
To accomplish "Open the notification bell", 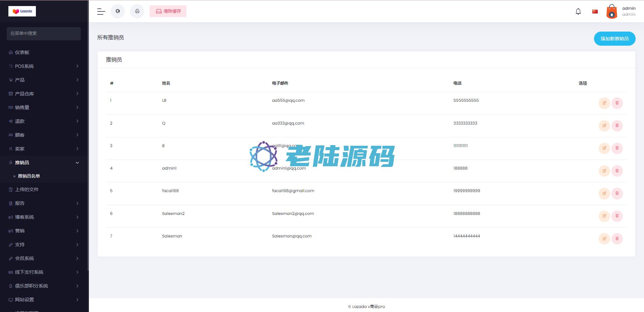I will (x=578, y=11).
